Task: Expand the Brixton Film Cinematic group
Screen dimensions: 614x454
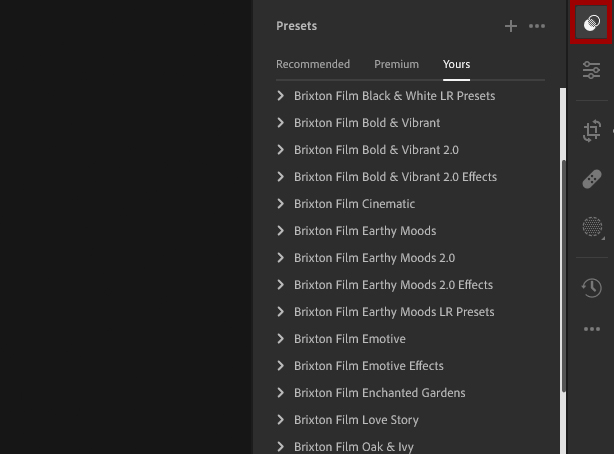Action: tap(354, 204)
